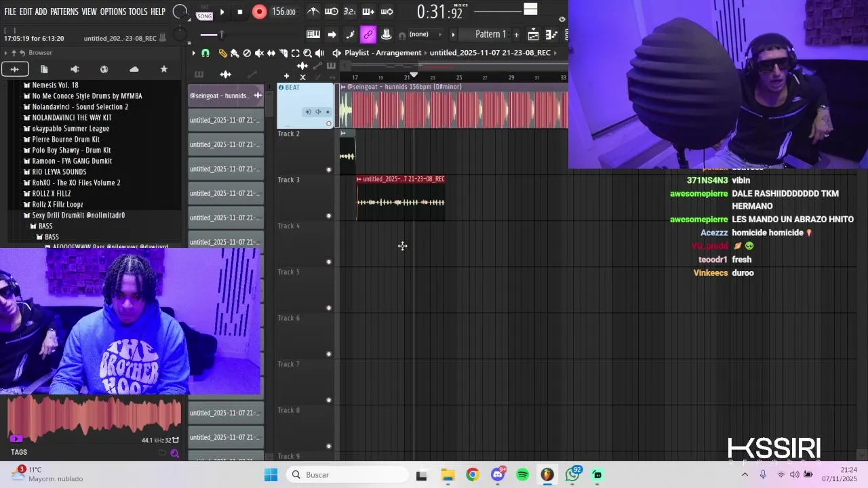This screenshot has width=868, height=488.
Task: Mute Track 2 using its dot switch
Action: [329, 170]
